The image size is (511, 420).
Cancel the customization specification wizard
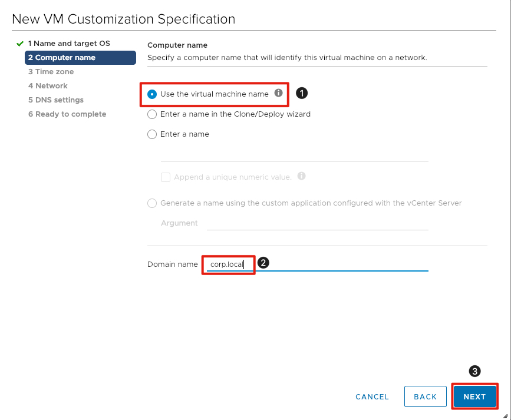pos(372,397)
